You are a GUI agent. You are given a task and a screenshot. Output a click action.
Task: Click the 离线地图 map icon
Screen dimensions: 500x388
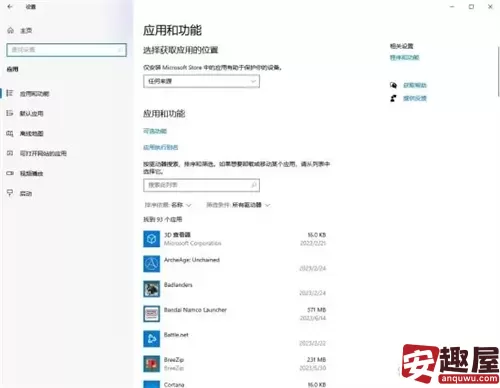[x=10, y=133]
